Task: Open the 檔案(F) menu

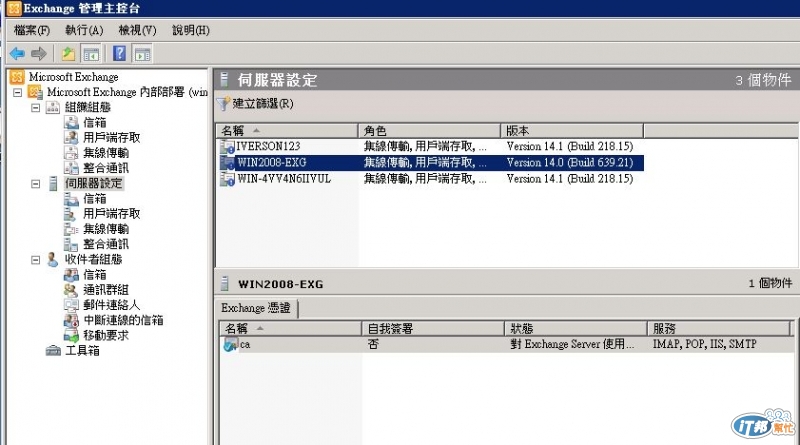Action: click(32, 31)
